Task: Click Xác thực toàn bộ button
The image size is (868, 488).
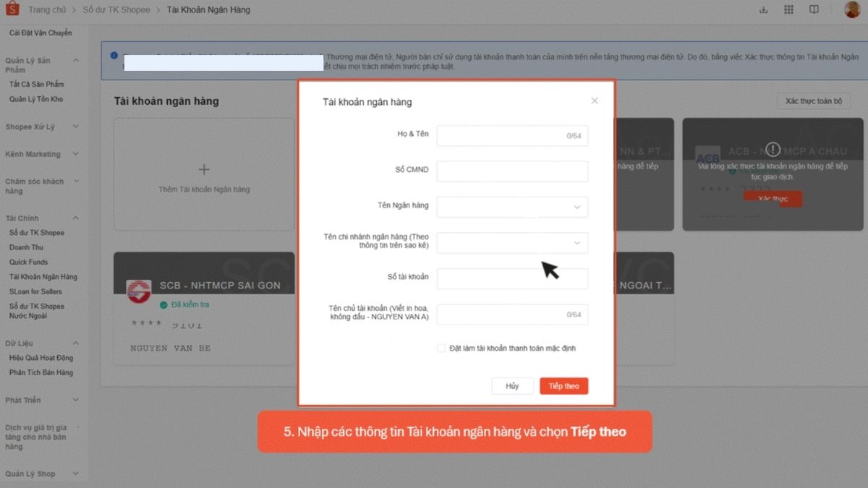Action: (x=814, y=101)
